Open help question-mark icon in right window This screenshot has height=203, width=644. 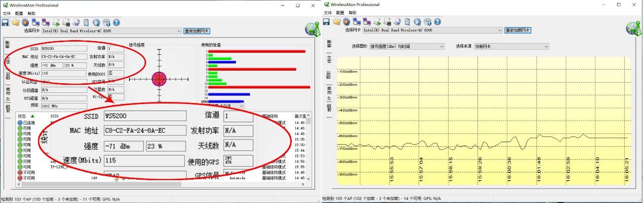pos(437,22)
